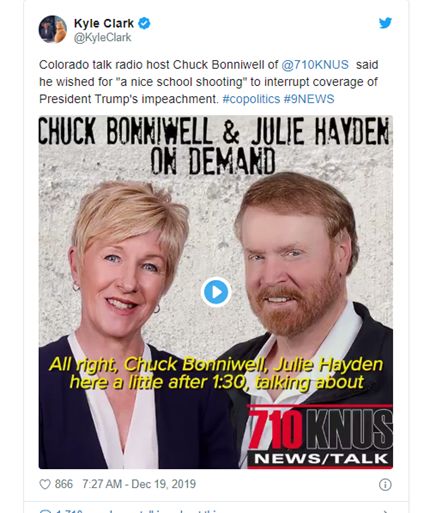Click Kyle Clark's profile avatar
448x513 pixels.
[x=53, y=29]
